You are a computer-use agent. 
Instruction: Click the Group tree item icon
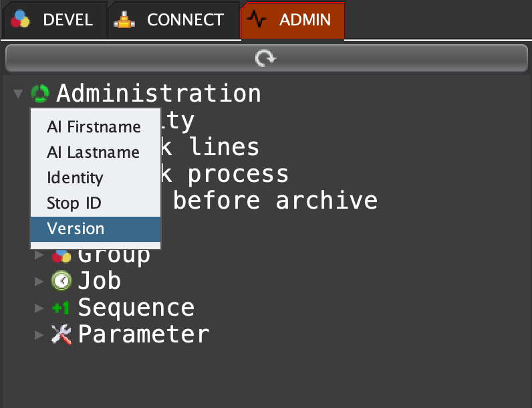[61, 256]
